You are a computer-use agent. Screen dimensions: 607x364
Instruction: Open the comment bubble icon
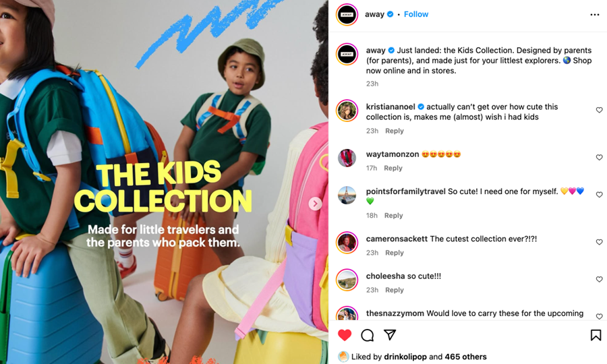coord(367,335)
